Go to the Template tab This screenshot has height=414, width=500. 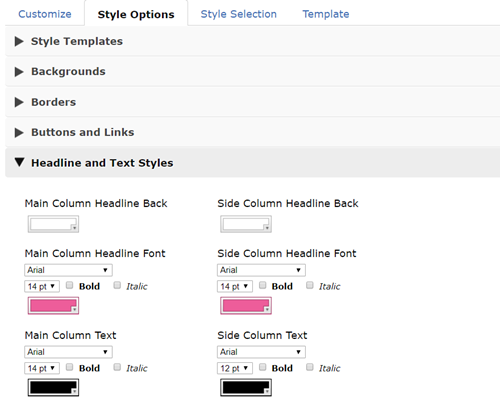(326, 14)
